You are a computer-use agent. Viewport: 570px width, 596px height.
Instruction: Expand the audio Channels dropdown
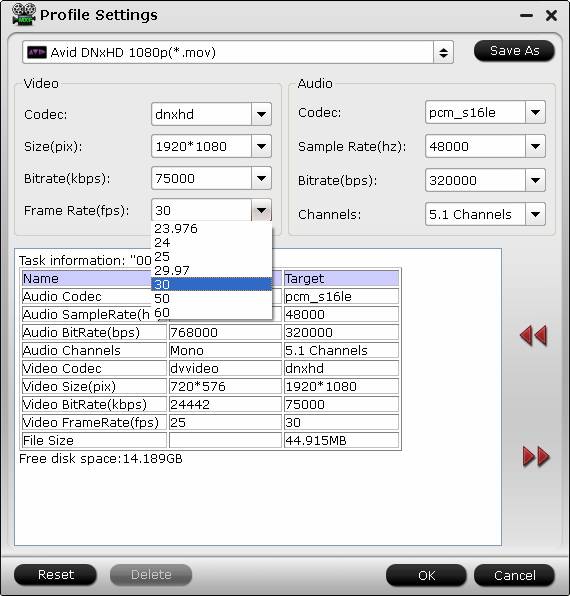click(535, 214)
